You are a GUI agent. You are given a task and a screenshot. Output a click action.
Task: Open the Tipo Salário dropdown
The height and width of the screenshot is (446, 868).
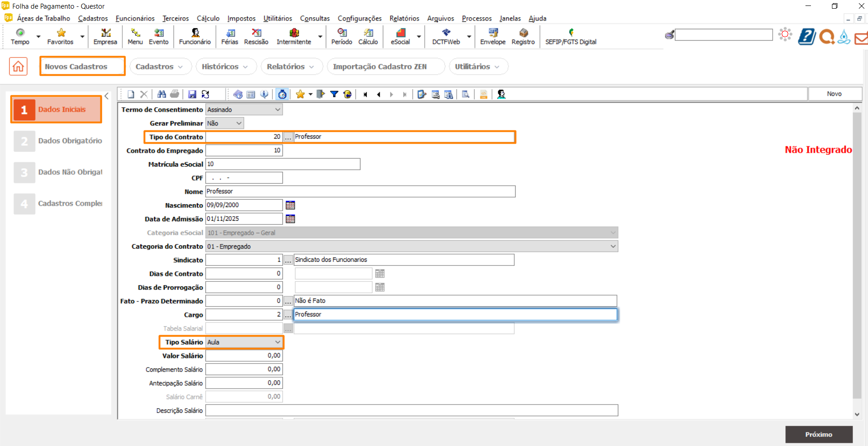pyautogui.click(x=277, y=342)
